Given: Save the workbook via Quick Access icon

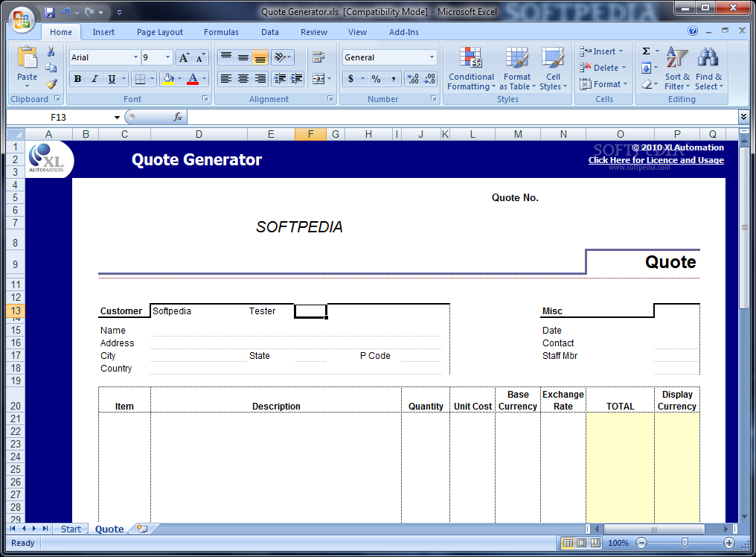Looking at the screenshot, I should tap(50, 12).
